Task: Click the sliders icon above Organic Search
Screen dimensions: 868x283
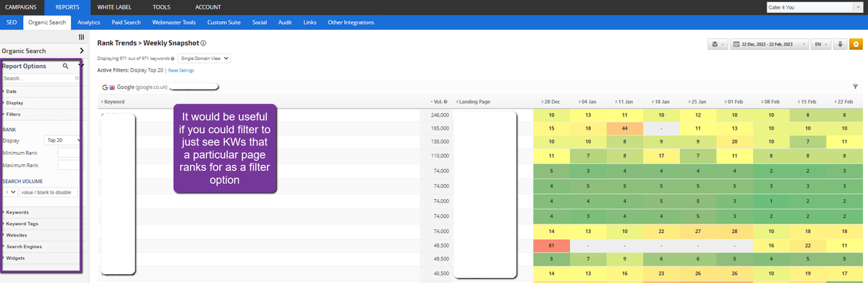Action: pyautogui.click(x=81, y=36)
